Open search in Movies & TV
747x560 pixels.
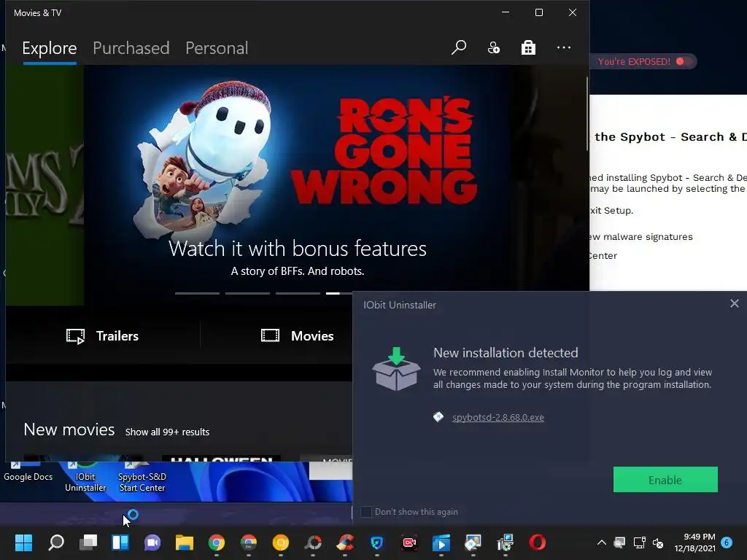coord(458,47)
